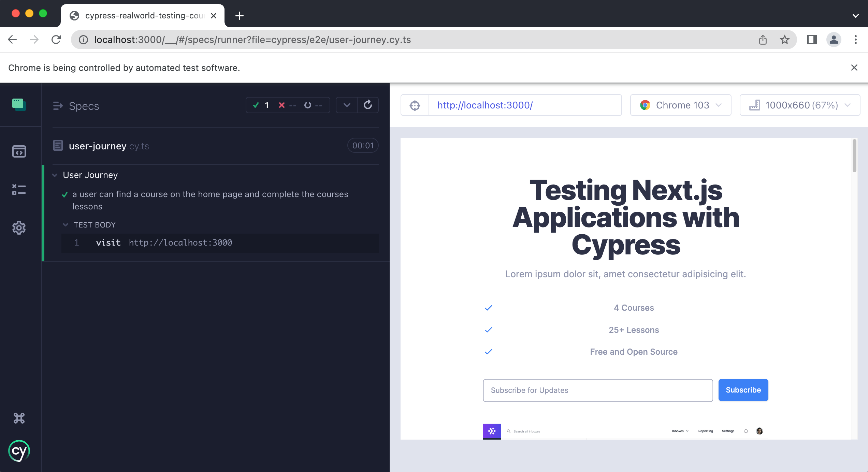
Task: Toggle the failing tests filter checkbox
Action: point(283,105)
